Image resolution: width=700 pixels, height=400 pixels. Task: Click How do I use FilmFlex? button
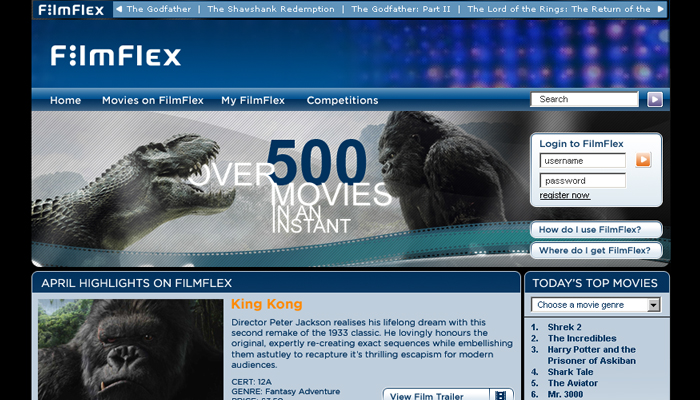[x=596, y=229]
